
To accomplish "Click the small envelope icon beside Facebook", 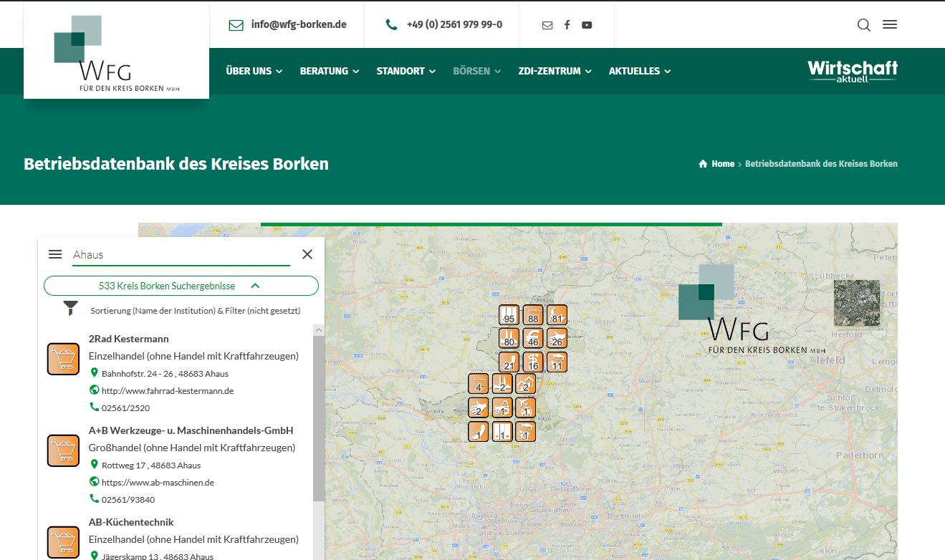I will tap(547, 25).
